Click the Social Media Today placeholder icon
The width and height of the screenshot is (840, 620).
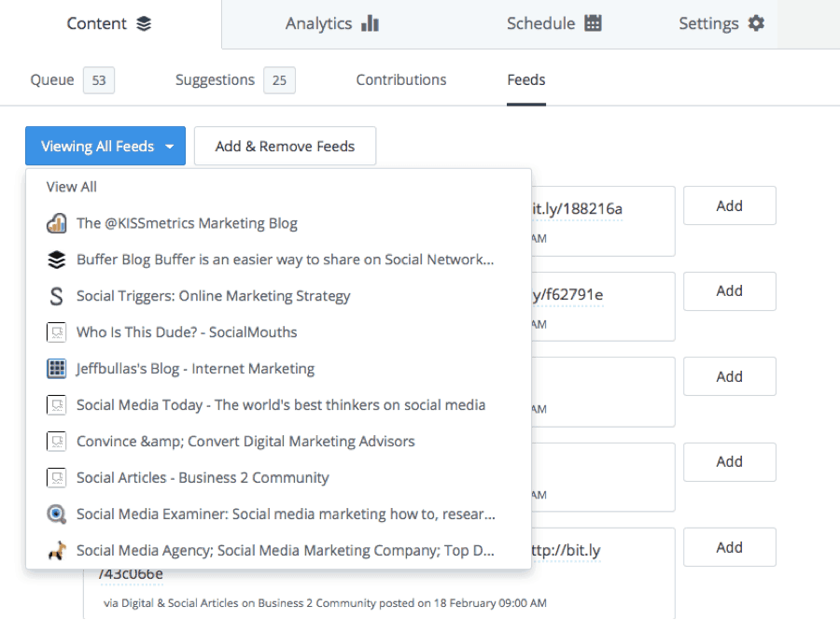point(56,405)
